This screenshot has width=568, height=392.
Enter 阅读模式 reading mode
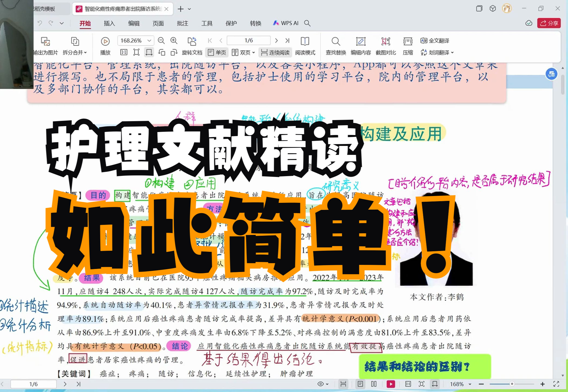click(305, 46)
